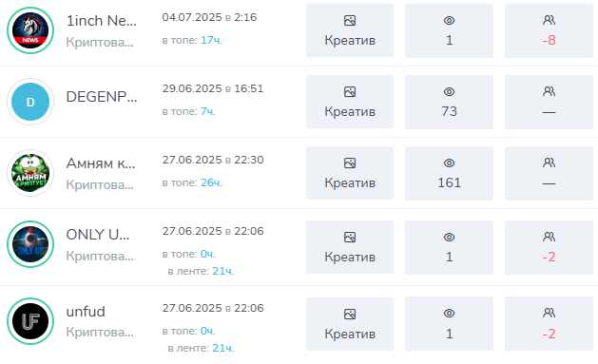
Task: Click subscribers icon in the DEGENP row
Action: pyautogui.click(x=549, y=91)
